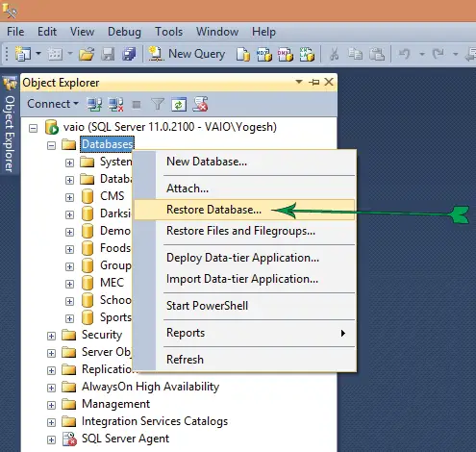Click the Delete script icon in Object Explorer
The width and height of the screenshot is (476, 452).
(200, 104)
